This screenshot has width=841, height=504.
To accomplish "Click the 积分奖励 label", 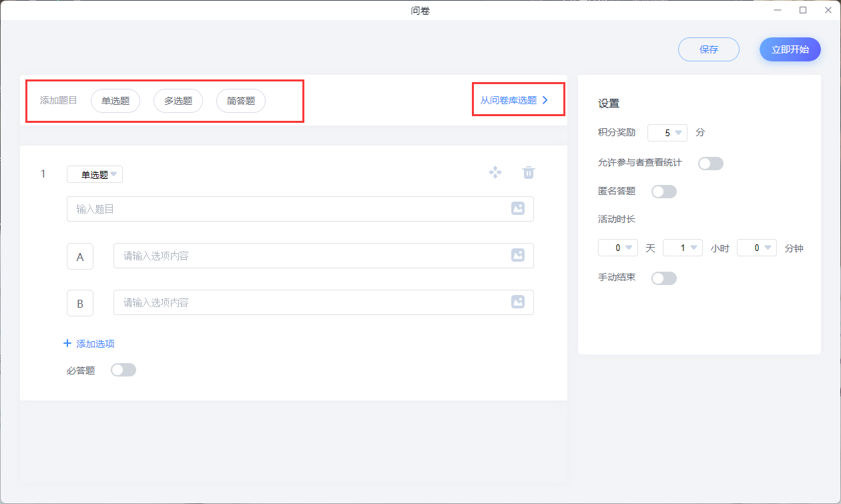I will 617,132.
